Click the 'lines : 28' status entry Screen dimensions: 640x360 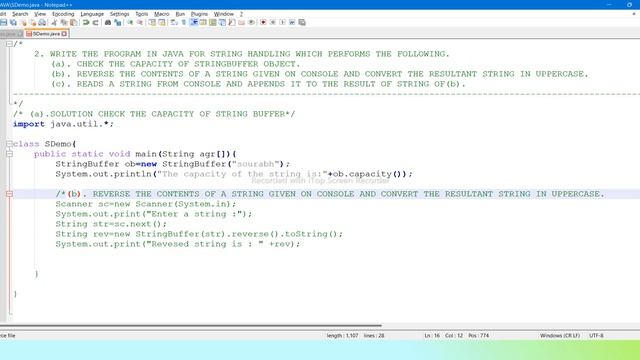(x=374, y=336)
